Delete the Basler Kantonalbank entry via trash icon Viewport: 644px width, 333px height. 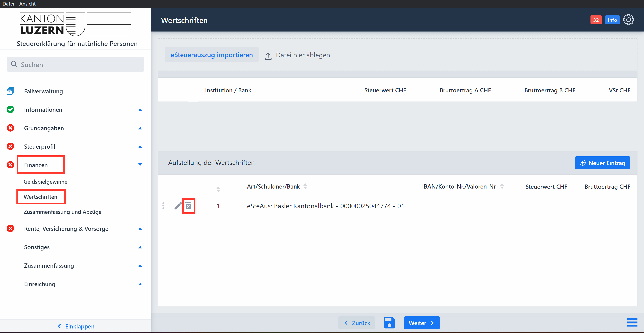[x=188, y=206]
